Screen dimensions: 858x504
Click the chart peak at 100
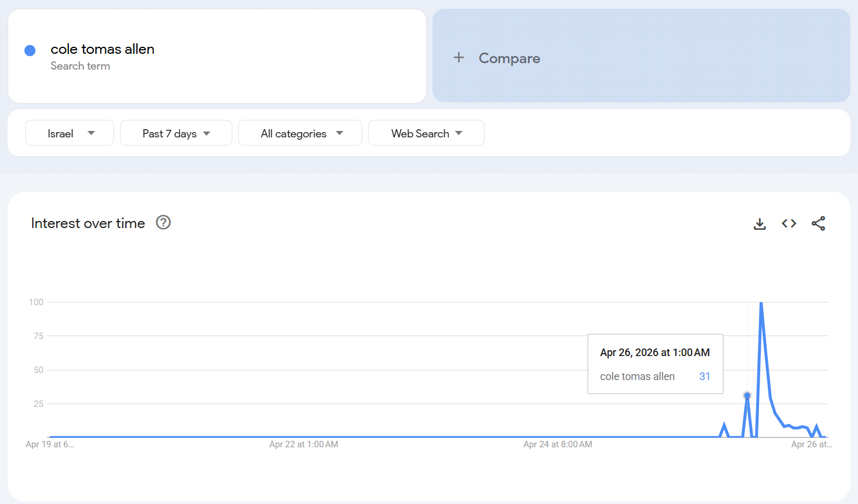[x=761, y=303]
